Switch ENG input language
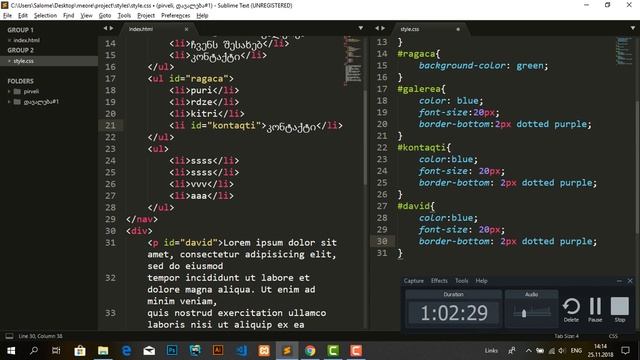 point(576,351)
